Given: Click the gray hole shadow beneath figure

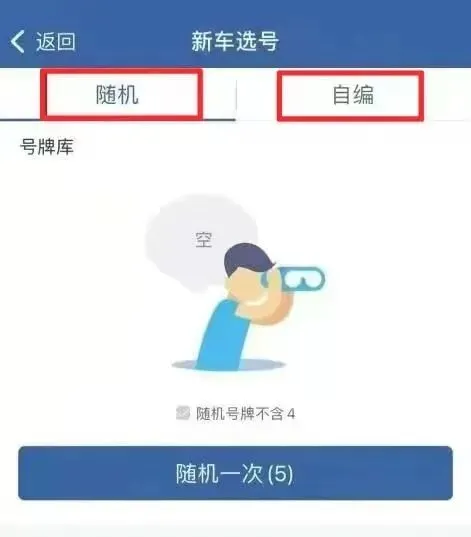Looking at the screenshot, I should (229, 365).
